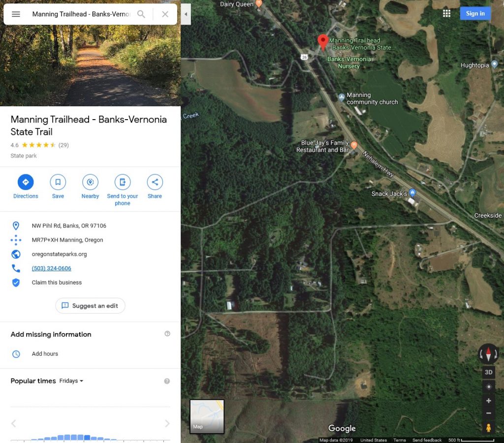
Task: Call the (503) 324-0606 phone link
Action: click(x=51, y=268)
